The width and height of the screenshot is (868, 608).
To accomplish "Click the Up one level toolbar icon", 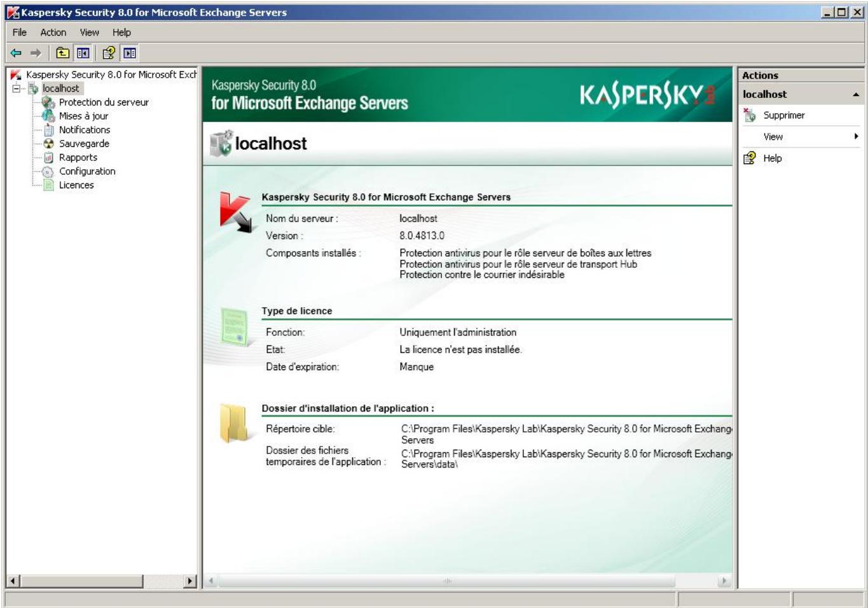I will tap(62, 53).
